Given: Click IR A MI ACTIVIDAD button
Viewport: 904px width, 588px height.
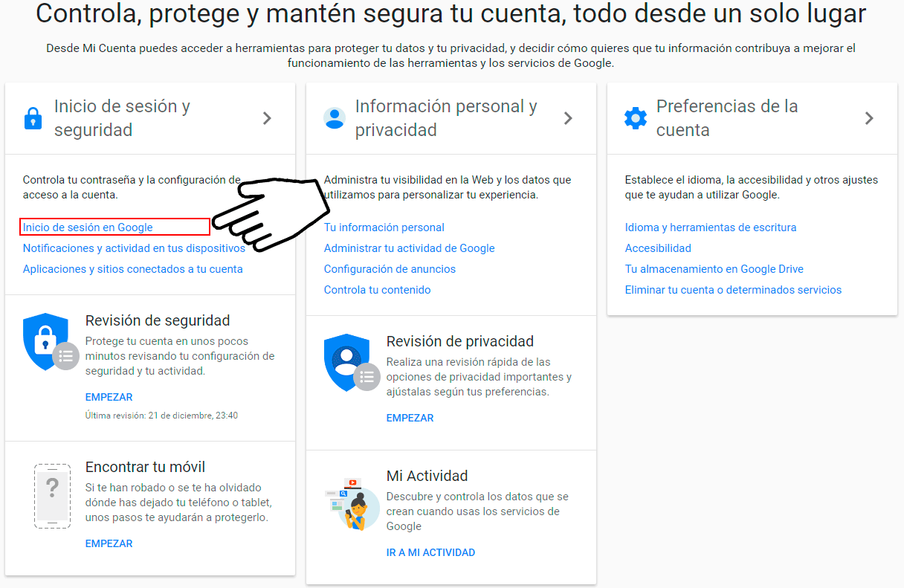Looking at the screenshot, I should 431,552.
